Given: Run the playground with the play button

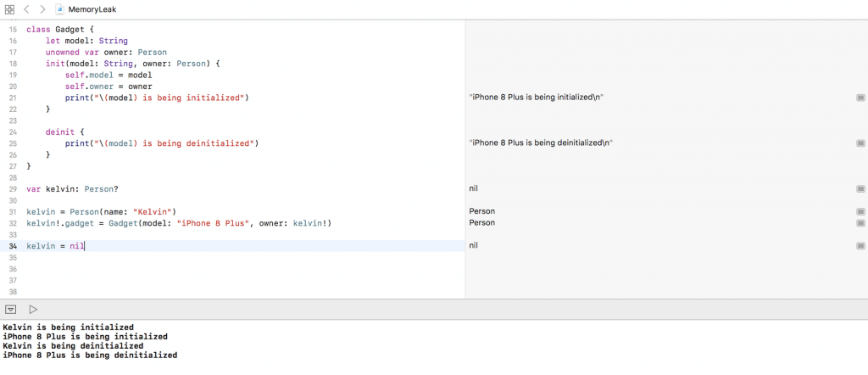Looking at the screenshot, I should tap(34, 310).
